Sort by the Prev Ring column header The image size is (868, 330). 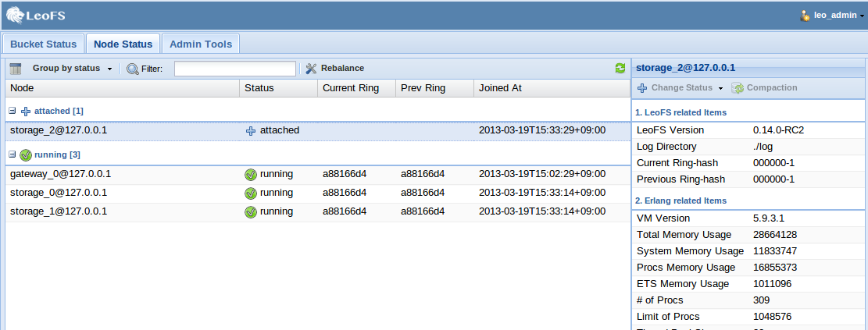pos(434,88)
